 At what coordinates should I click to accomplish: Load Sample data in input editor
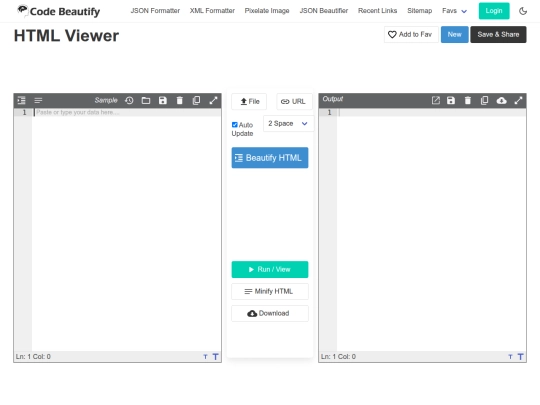pyautogui.click(x=106, y=100)
